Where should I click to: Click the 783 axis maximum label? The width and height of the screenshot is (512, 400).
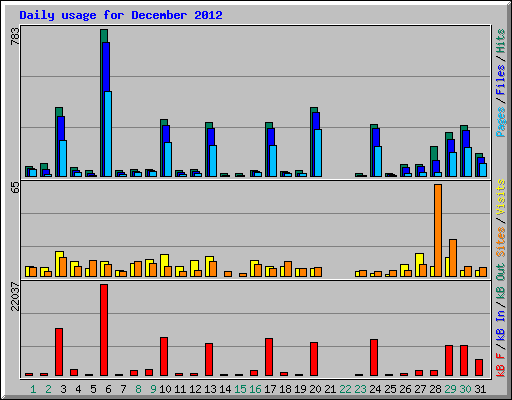tap(15, 36)
